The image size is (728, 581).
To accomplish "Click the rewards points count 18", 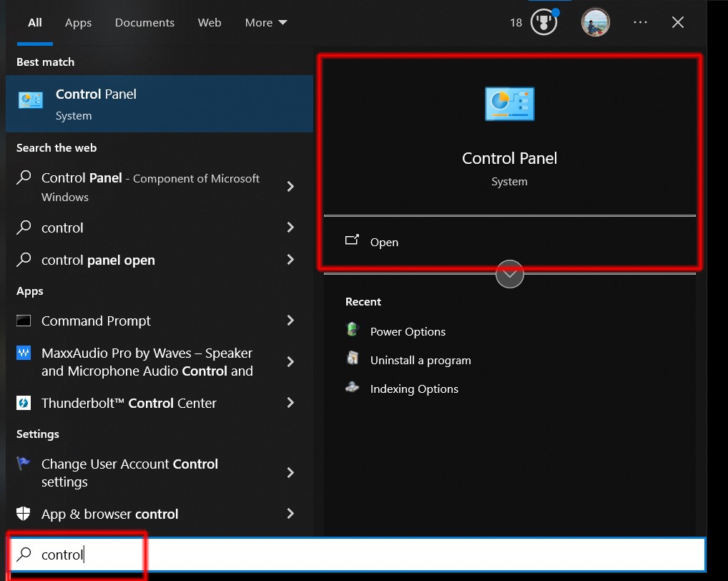I will point(516,22).
